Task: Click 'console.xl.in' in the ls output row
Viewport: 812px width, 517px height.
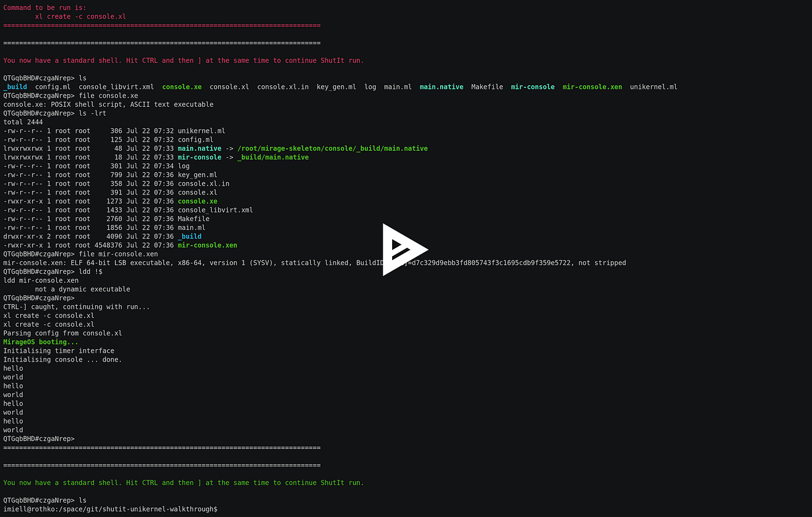Action: 283,87
